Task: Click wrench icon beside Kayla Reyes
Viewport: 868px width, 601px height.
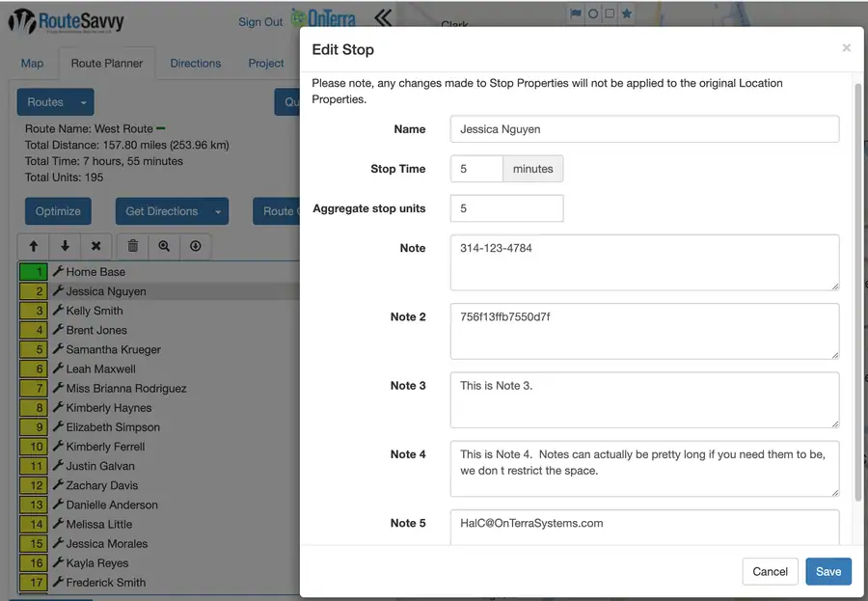Action: [58, 562]
